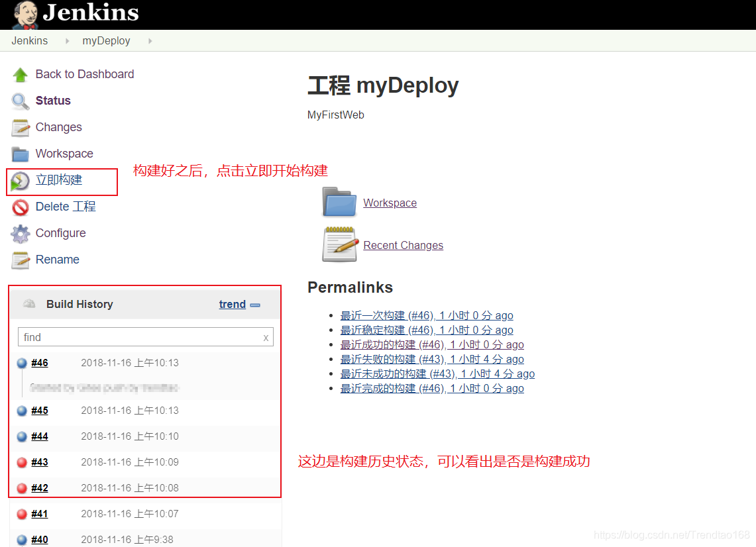This screenshot has width=756, height=547.
Task: Click the blue status ball of build #45
Action: coord(22,411)
